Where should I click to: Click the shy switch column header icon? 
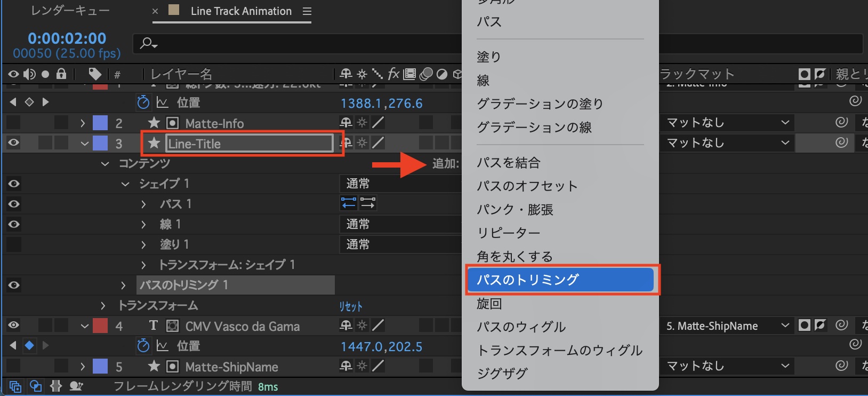(346, 74)
